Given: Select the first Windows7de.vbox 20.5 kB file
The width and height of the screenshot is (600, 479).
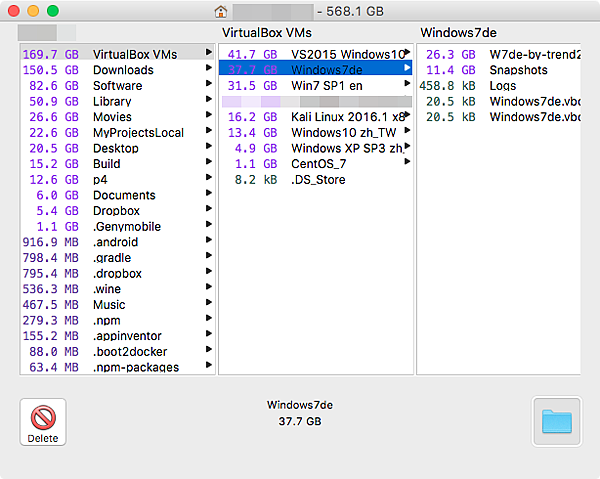Looking at the screenshot, I should click(499, 101).
